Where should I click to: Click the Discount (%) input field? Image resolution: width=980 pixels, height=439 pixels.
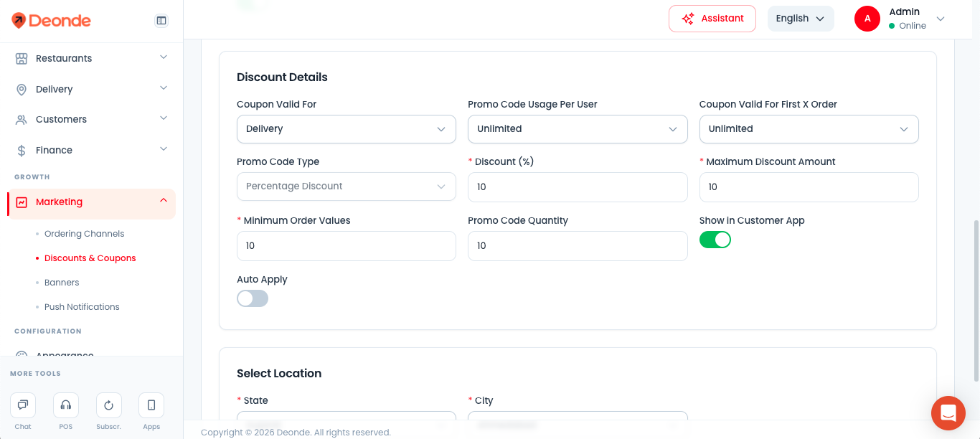pos(578,187)
